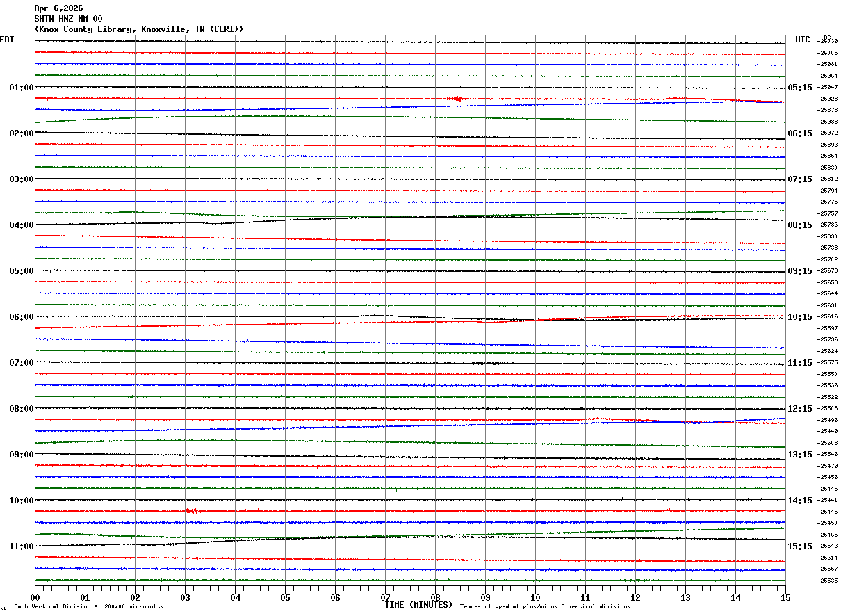The height and width of the screenshot is (616, 841).
Task: Select DC offset value "-25878"
Action: coord(828,111)
